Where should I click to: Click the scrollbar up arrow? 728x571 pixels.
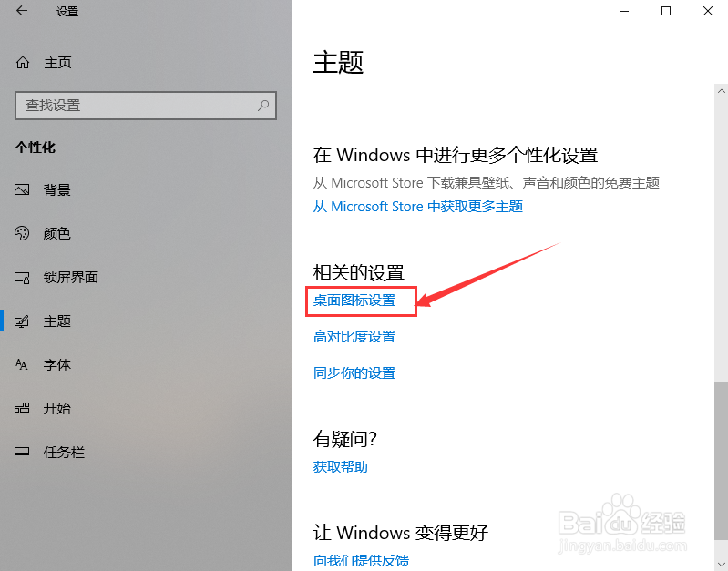click(x=721, y=91)
